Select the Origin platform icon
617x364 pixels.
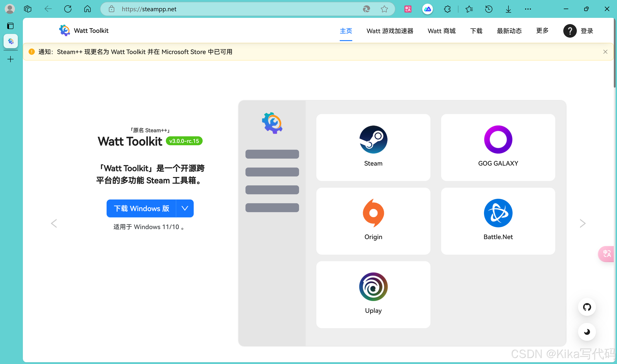click(x=373, y=213)
